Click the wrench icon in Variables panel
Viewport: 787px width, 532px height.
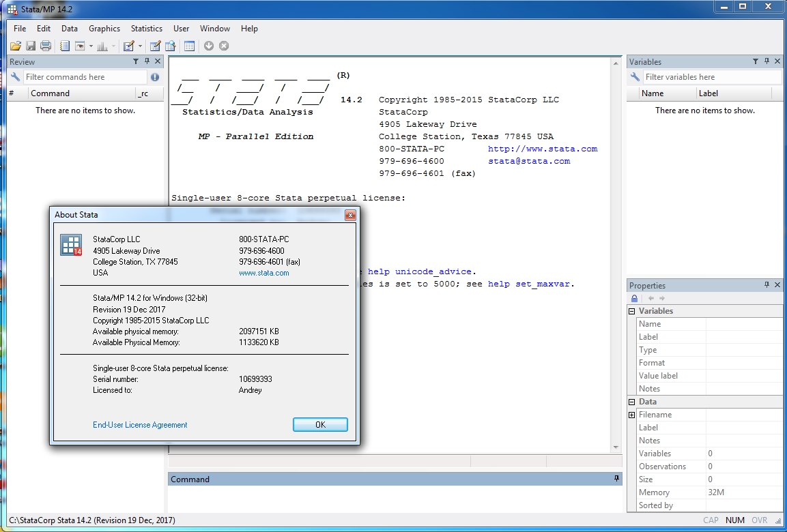(635, 76)
